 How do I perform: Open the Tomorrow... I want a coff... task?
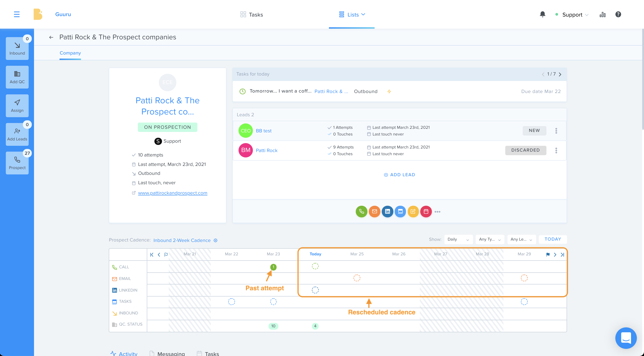[280, 91]
